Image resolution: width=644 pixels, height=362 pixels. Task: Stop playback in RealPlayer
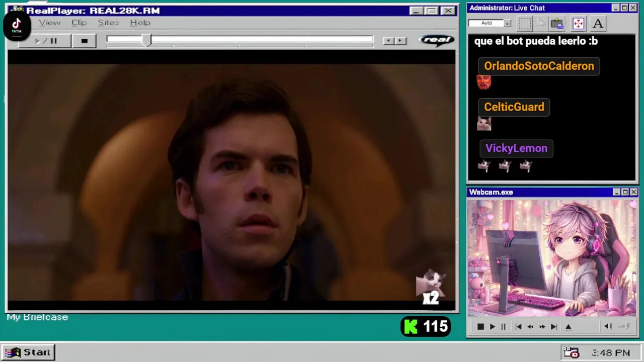pos(84,41)
